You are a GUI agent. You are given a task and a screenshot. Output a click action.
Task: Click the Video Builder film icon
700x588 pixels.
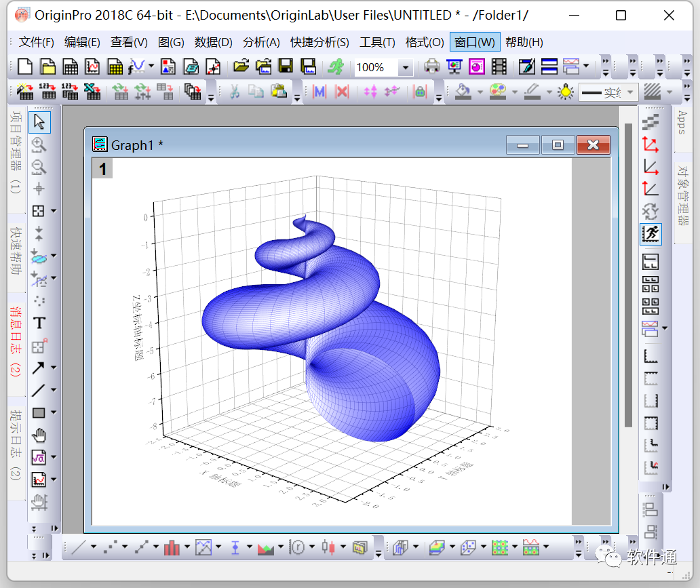(499, 67)
